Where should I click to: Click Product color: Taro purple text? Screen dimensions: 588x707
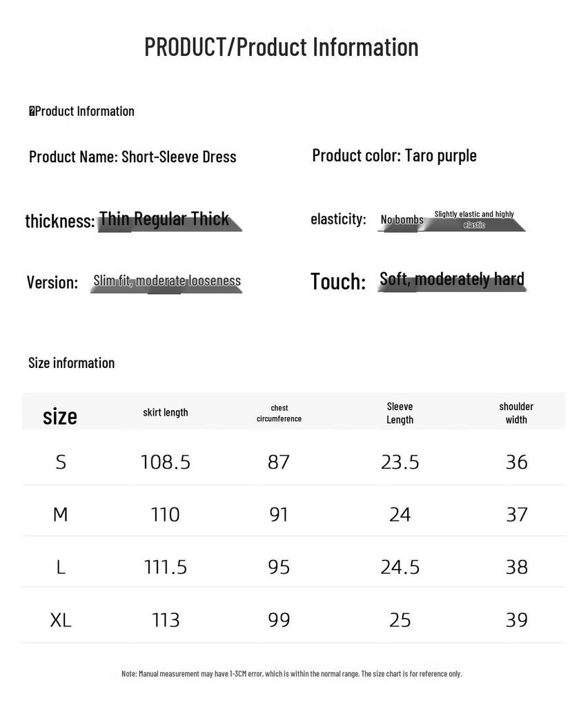[394, 155]
